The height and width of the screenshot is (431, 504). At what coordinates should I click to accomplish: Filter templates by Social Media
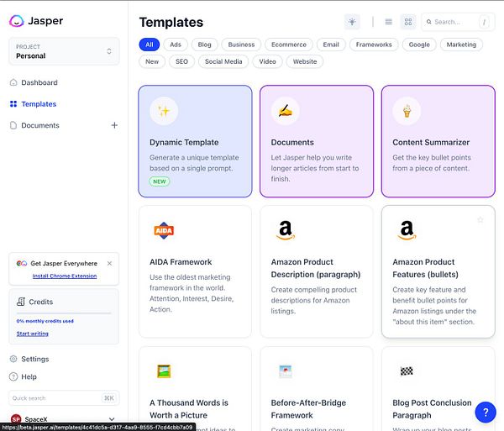pyautogui.click(x=223, y=61)
